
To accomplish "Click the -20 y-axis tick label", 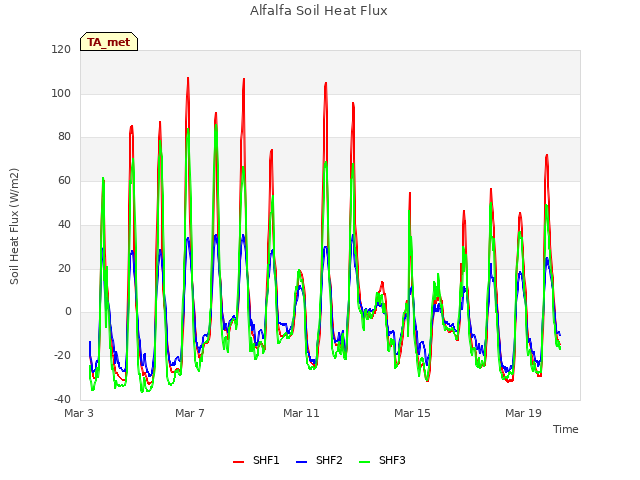I will [x=62, y=356].
